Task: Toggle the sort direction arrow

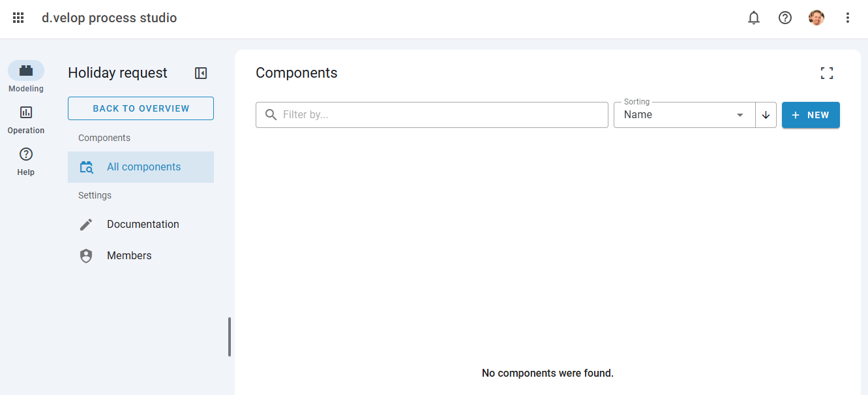Action: tap(766, 115)
